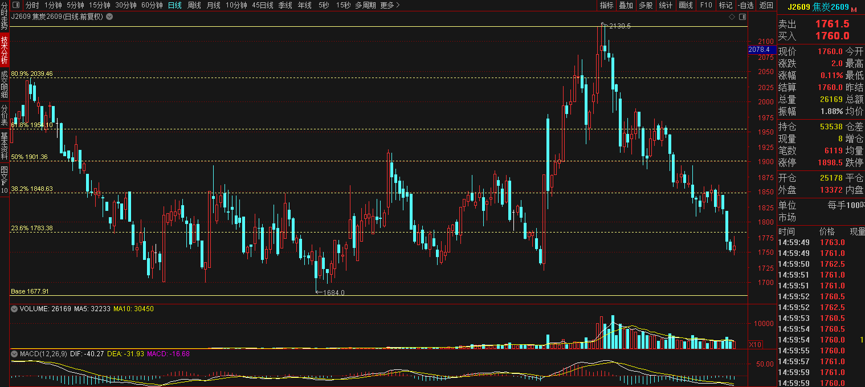Open the 分价表 sidebar tab
This screenshot has width=865, height=387.
pyautogui.click(x=4, y=116)
